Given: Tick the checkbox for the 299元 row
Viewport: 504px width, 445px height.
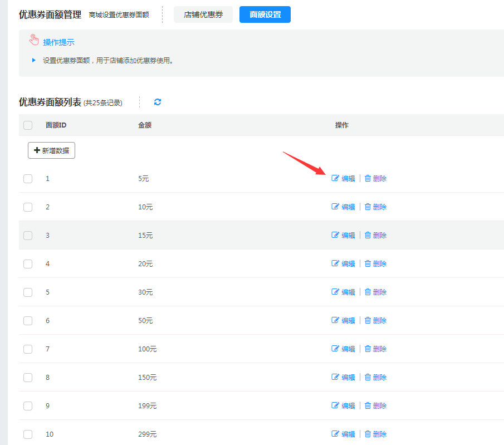Looking at the screenshot, I should click(x=28, y=434).
